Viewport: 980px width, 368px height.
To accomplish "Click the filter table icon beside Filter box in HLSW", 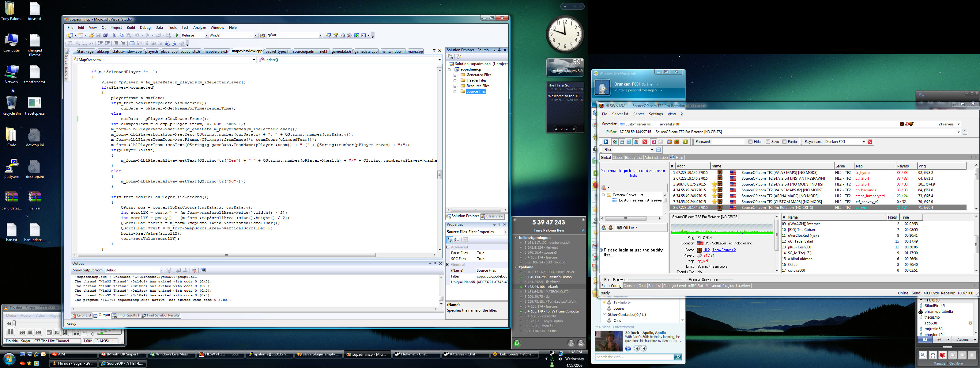I will pyautogui.click(x=658, y=150).
